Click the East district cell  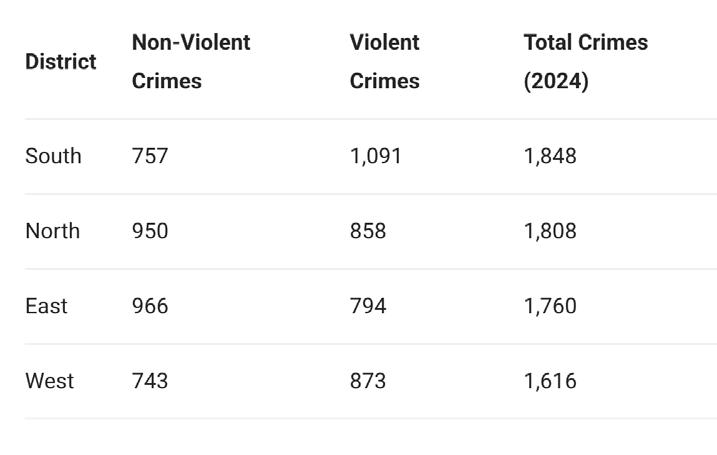pyautogui.click(x=46, y=306)
